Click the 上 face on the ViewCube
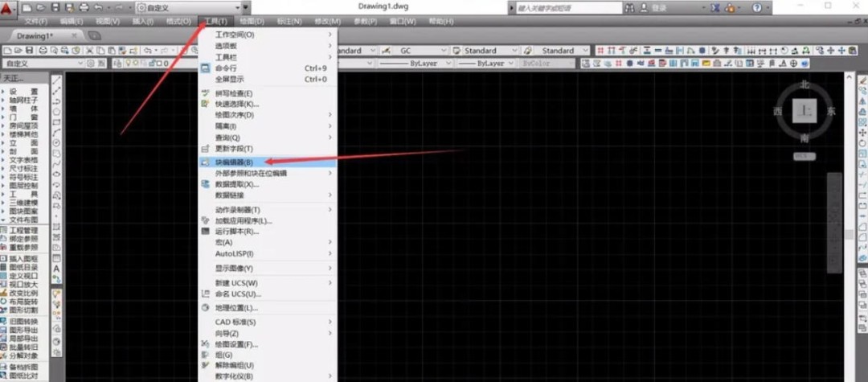This screenshot has height=382, width=868. pyautogui.click(x=805, y=110)
